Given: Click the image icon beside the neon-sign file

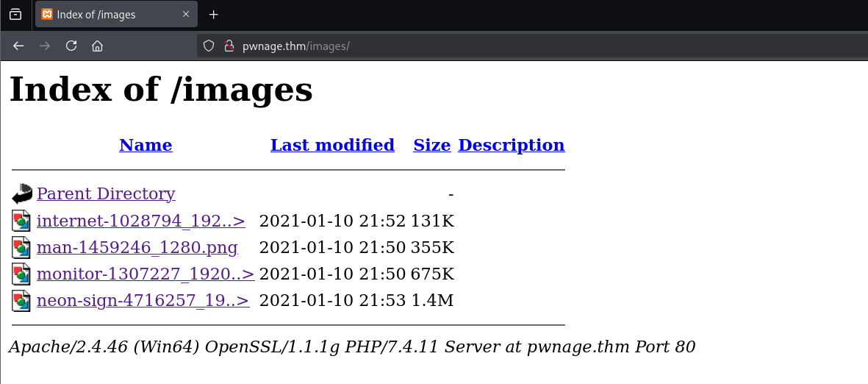Looking at the screenshot, I should tap(22, 300).
